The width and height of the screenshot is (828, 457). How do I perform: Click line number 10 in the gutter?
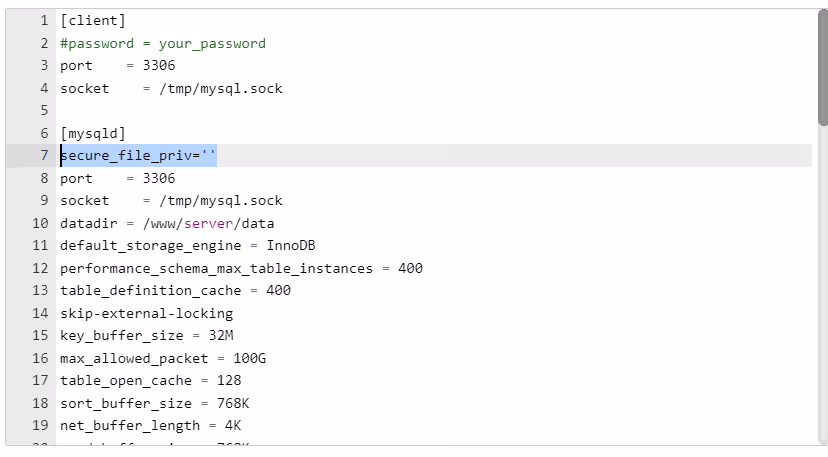[40, 223]
